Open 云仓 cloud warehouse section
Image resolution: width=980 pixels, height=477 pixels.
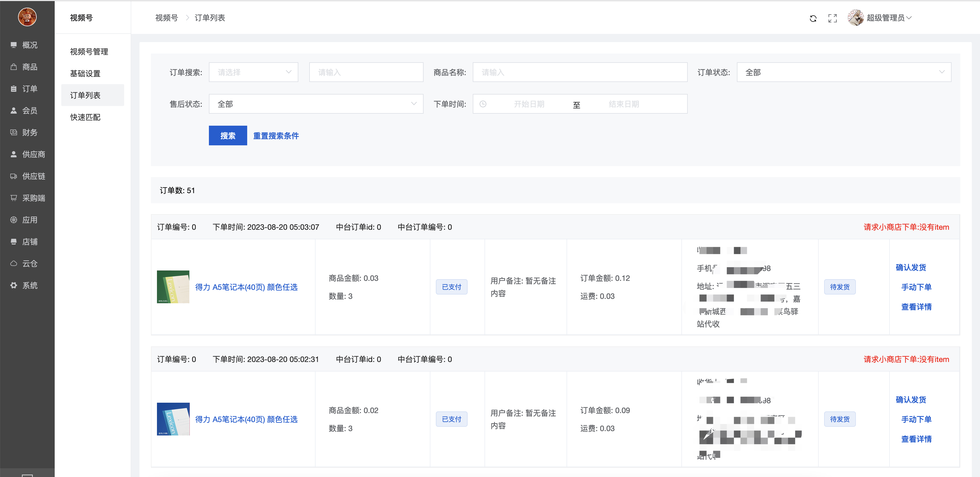coord(29,264)
